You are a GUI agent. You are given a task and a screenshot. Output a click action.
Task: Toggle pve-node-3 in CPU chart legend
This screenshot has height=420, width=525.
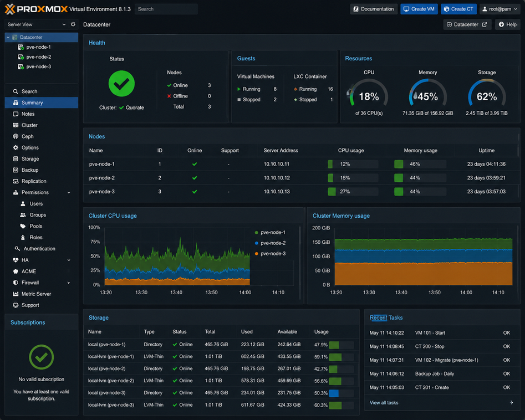270,254
